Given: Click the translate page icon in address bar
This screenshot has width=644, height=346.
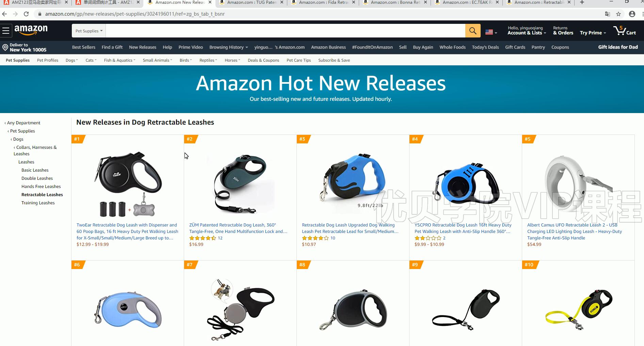Looking at the screenshot, I should pyautogui.click(x=607, y=14).
